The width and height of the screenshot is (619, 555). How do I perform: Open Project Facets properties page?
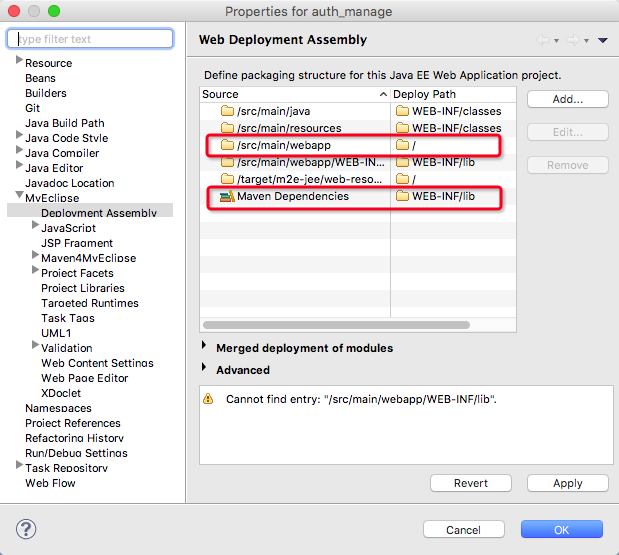pos(77,273)
